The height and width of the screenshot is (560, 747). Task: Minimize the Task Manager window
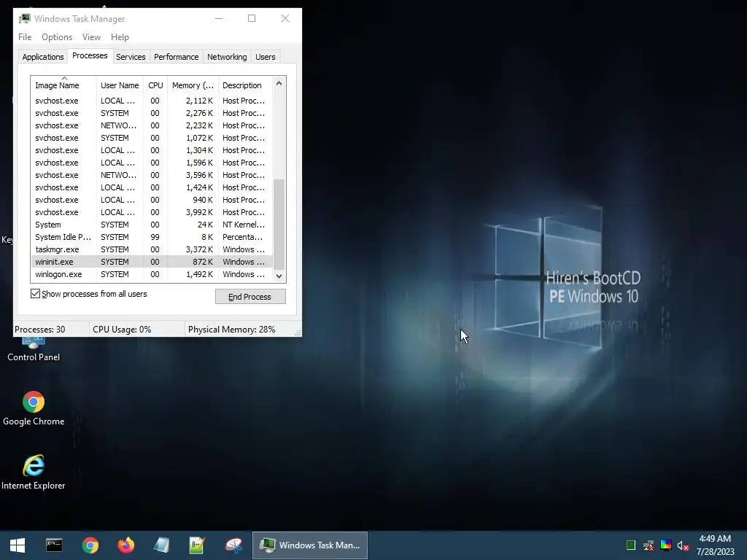(x=219, y=18)
